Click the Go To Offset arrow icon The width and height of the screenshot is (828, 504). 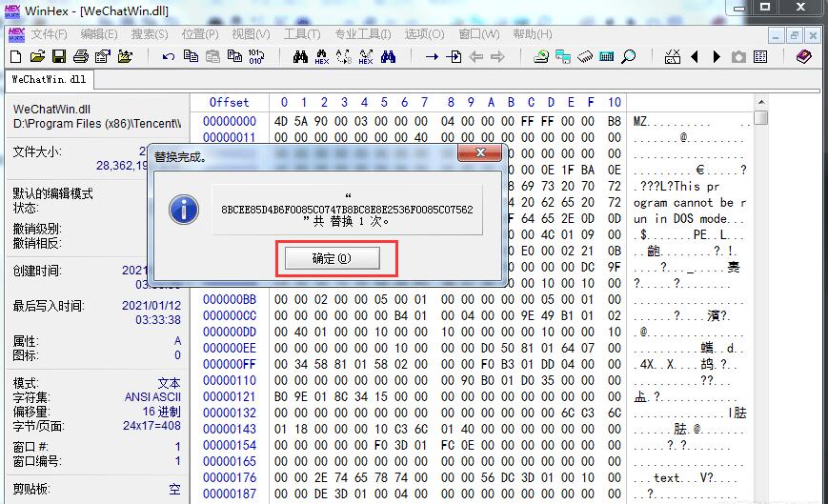pos(432,57)
